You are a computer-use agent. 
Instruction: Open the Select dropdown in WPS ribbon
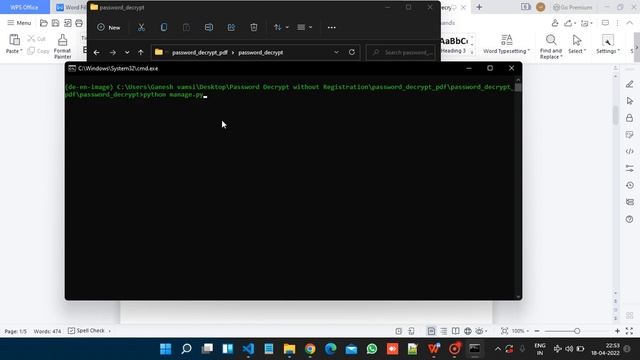[x=577, y=44]
